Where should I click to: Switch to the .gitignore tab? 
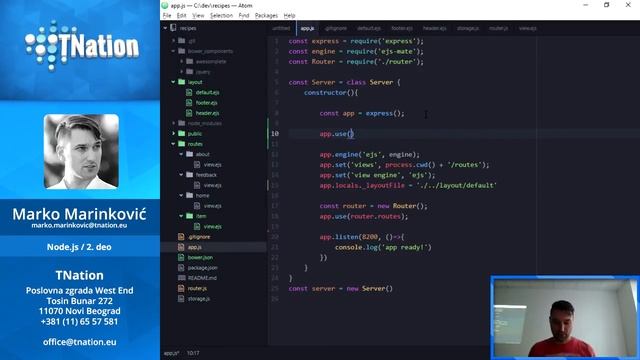coord(336,28)
